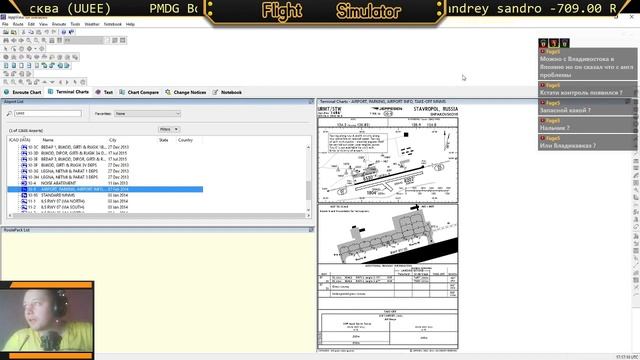The width and height of the screenshot is (640, 360).
Task: Click first magnifier icon in bottom toolbar row
Action: [5, 82]
